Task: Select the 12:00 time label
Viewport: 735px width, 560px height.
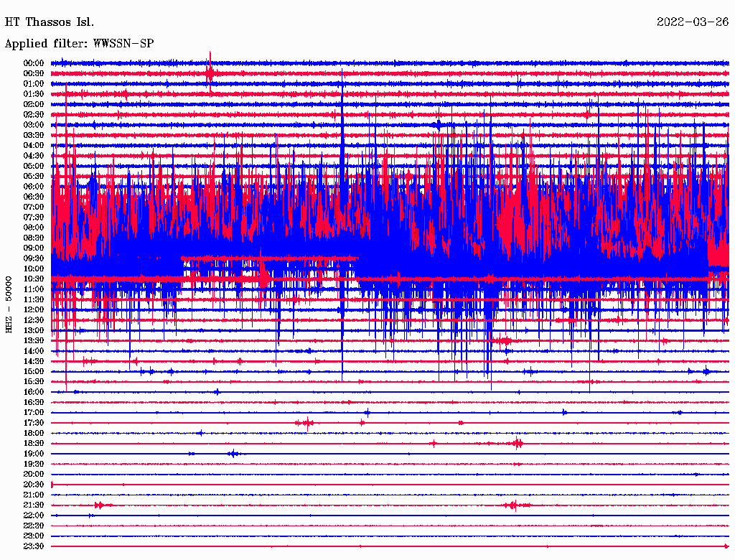Action: [x=34, y=309]
